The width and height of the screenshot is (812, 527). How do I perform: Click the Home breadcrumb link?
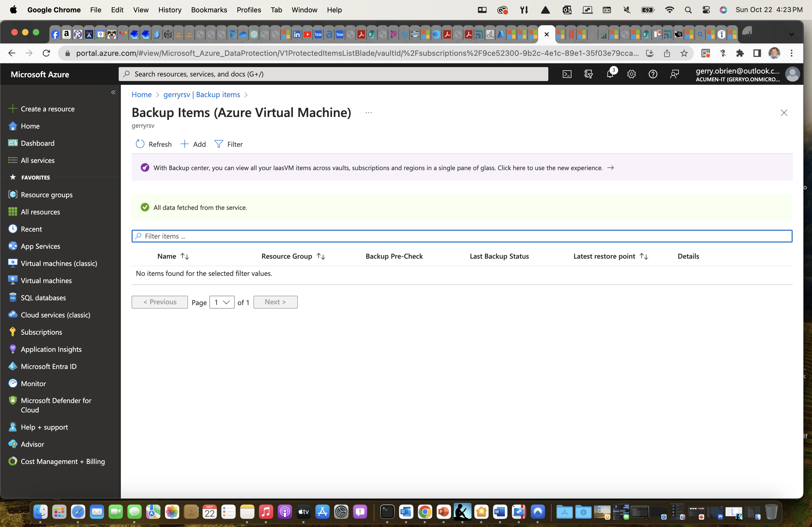pyautogui.click(x=142, y=94)
